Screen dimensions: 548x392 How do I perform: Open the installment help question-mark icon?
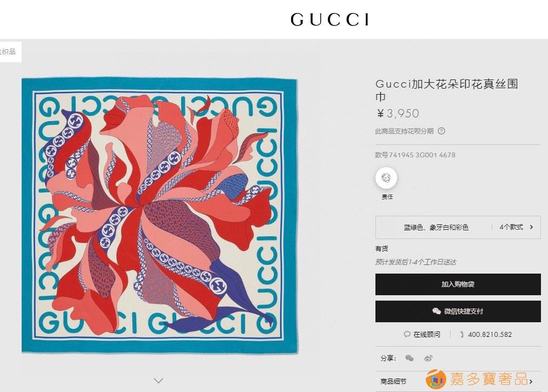(x=441, y=131)
